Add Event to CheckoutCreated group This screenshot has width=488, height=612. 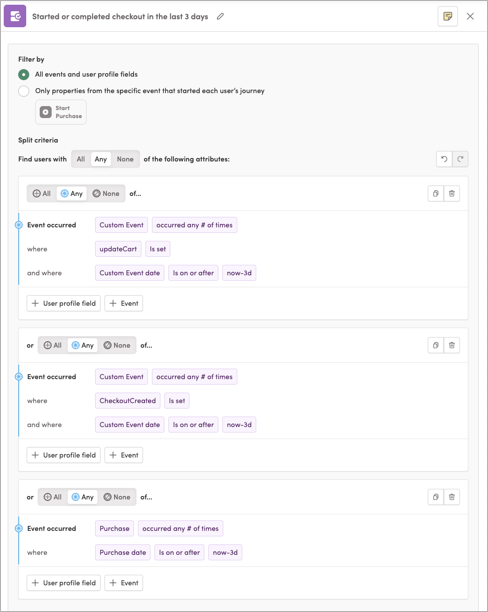click(x=124, y=455)
